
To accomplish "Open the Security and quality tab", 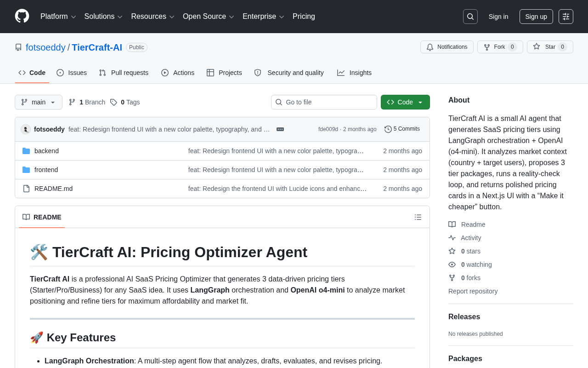I will [x=289, y=73].
